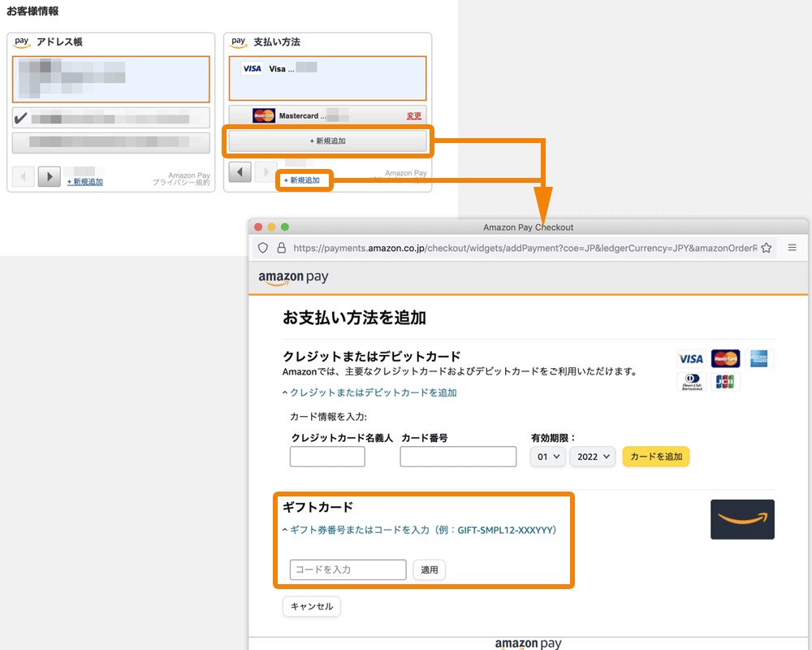The height and width of the screenshot is (650, 812).
Task: Click the amazon pay logo in popup footer
Action: pyautogui.click(x=529, y=643)
